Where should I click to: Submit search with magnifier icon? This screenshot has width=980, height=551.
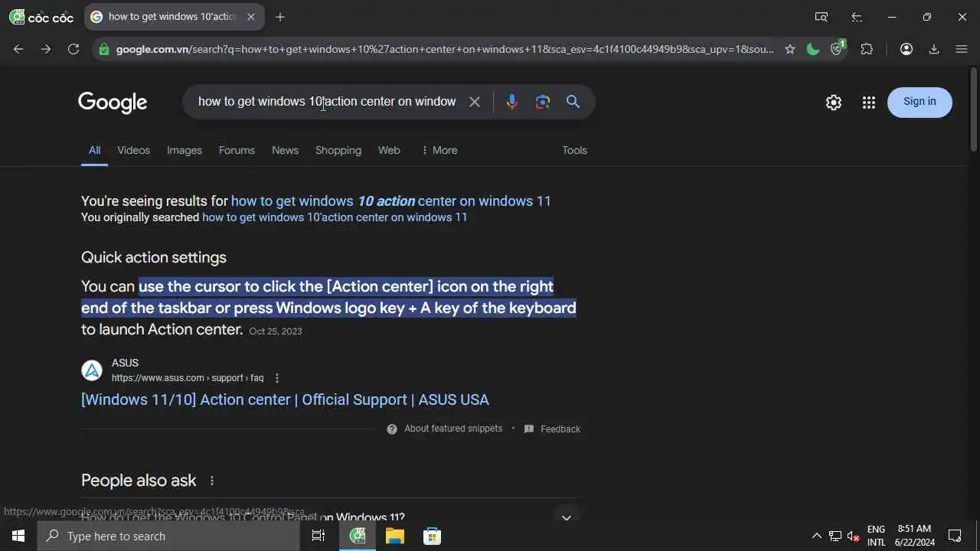(x=573, y=102)
